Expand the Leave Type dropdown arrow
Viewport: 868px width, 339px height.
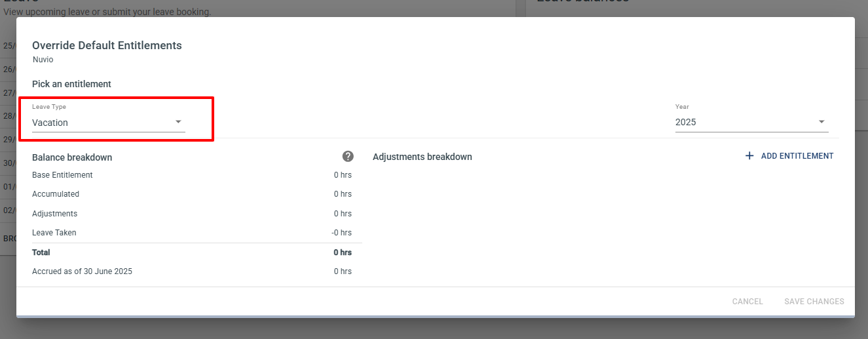pyautogui.click(x=178, y=122)
